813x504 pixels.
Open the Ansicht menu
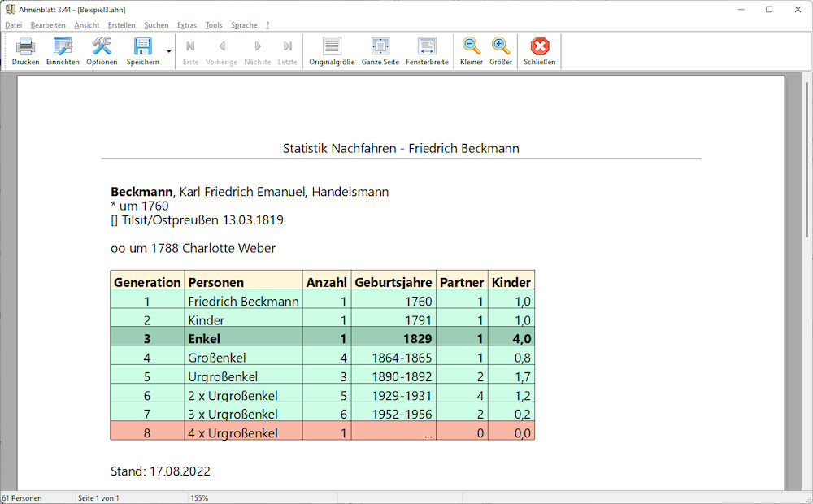87,25
